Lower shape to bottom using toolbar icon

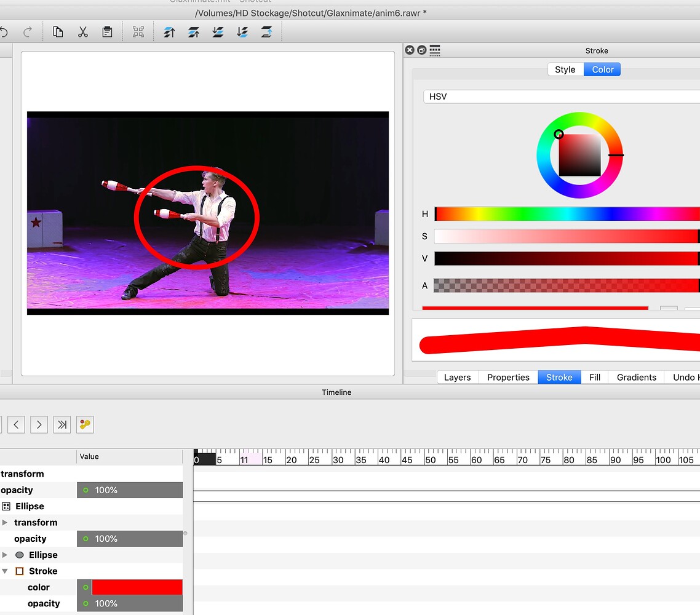[x=242, y=31]
